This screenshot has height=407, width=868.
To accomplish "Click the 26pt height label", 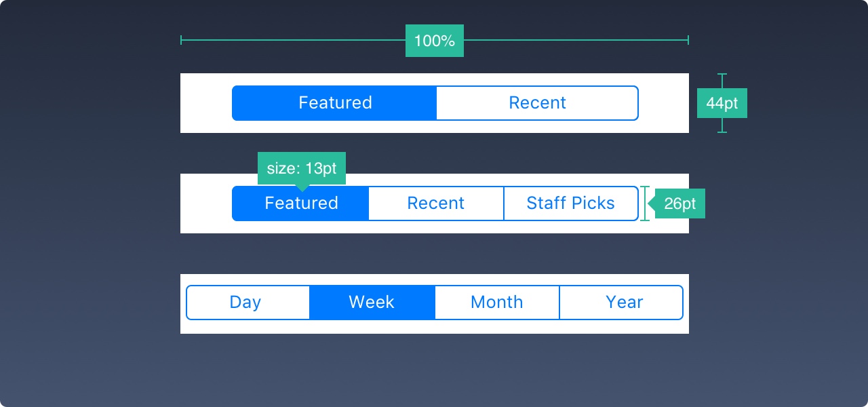I will click(x=680, y=203).
